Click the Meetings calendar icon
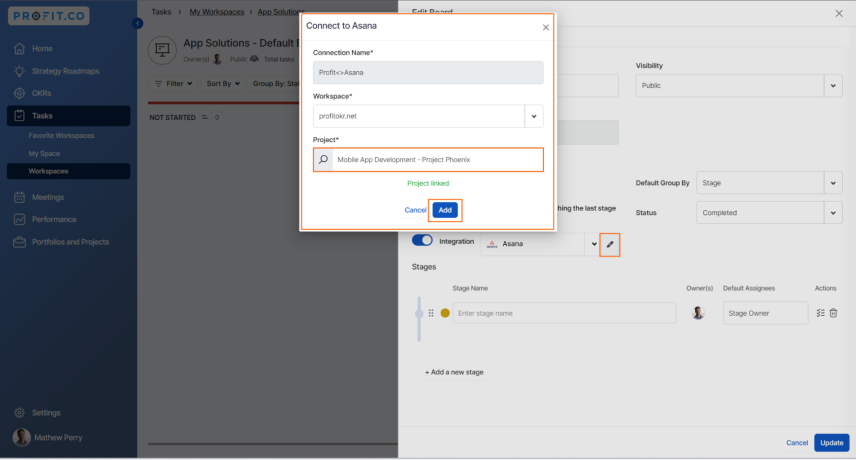This screenshot has width=856, height=460. pyautogui.click(x=19, y=197)
